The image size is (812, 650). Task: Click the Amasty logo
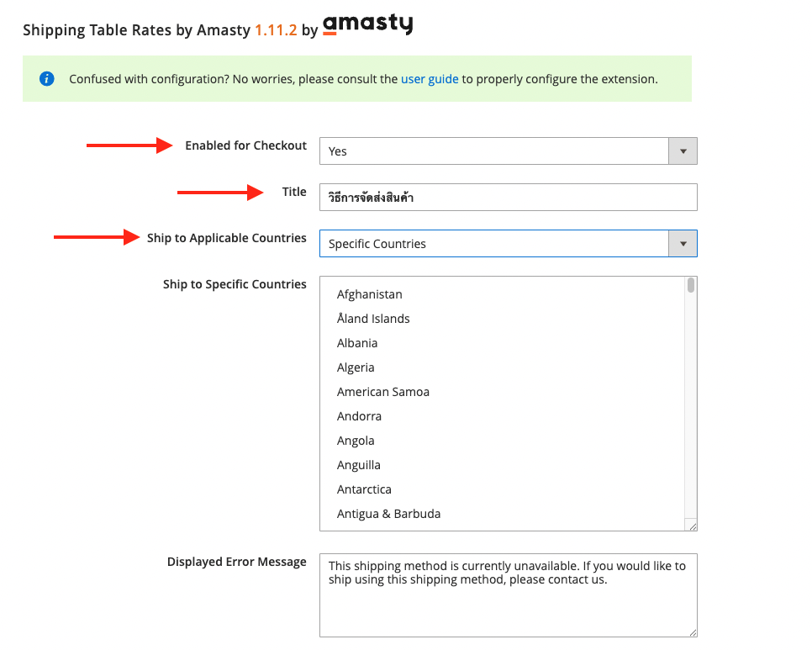[x=367, y=24]
